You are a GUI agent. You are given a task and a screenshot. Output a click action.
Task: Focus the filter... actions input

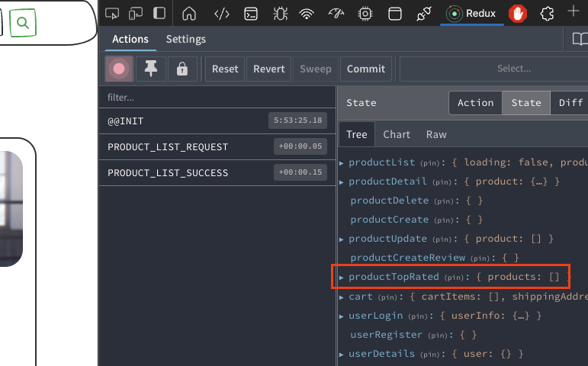pyautogui.click(x=217, y=98)
